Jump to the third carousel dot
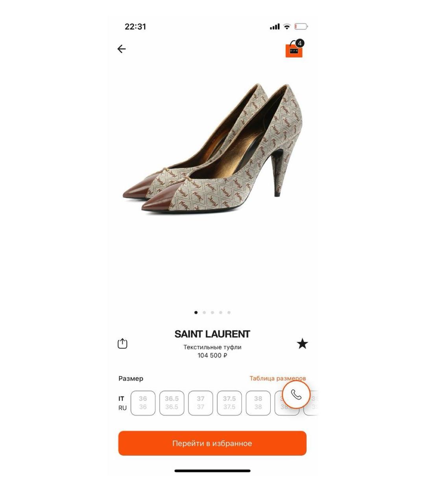 [213, 313]
